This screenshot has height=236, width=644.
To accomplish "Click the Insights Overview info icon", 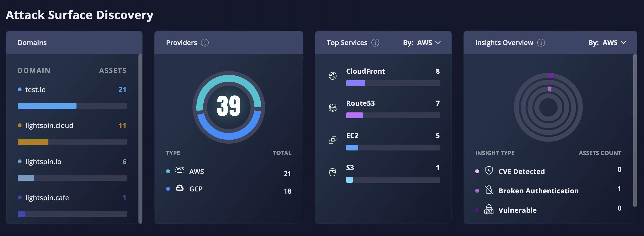I will tap(541, 43).
